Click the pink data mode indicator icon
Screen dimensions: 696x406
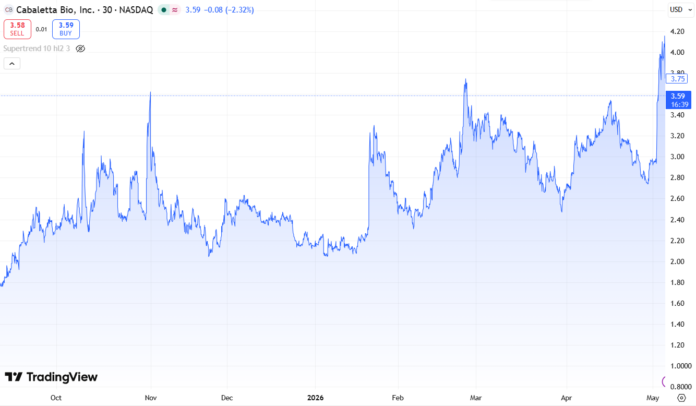click(x=175, y=10)
